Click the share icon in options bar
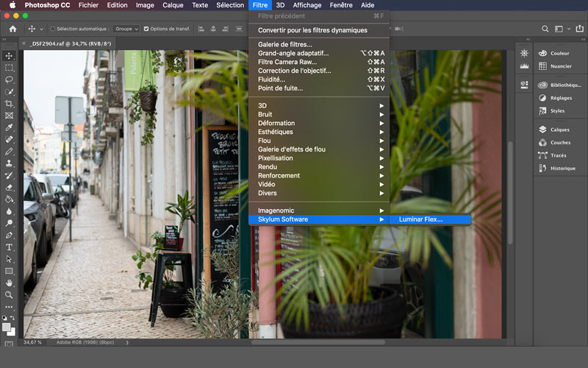The width and height of the screenshot is (588, 368). tap(579, 29)
